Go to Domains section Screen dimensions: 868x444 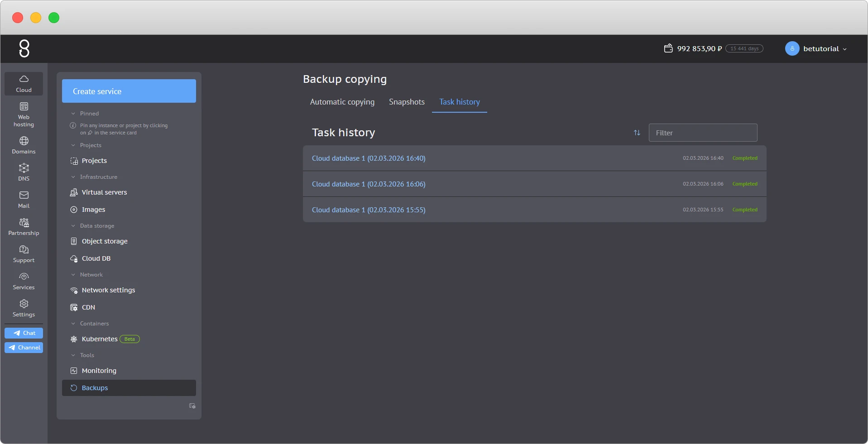(24, 145)
